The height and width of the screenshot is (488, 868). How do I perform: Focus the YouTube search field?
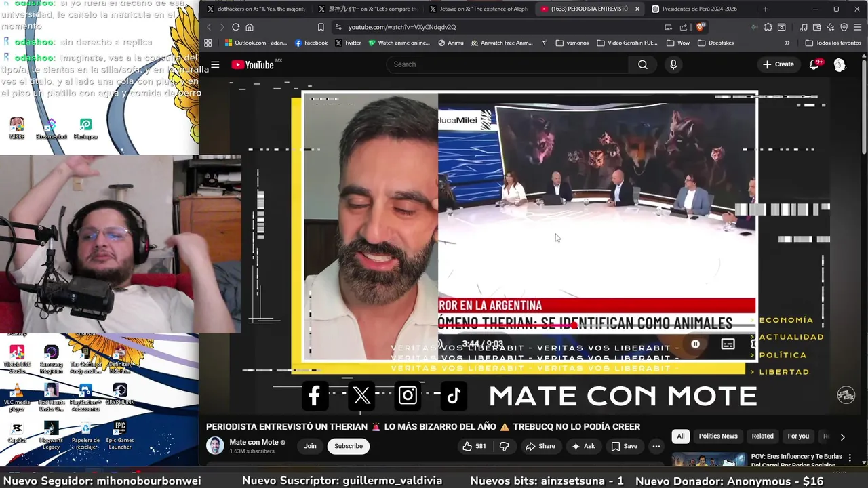coord(509,64)
